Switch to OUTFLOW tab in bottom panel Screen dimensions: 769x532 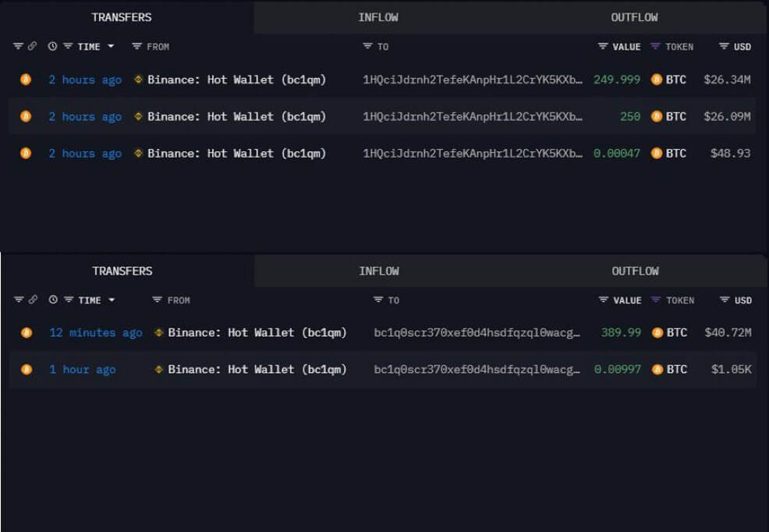[x=635, y=271]
